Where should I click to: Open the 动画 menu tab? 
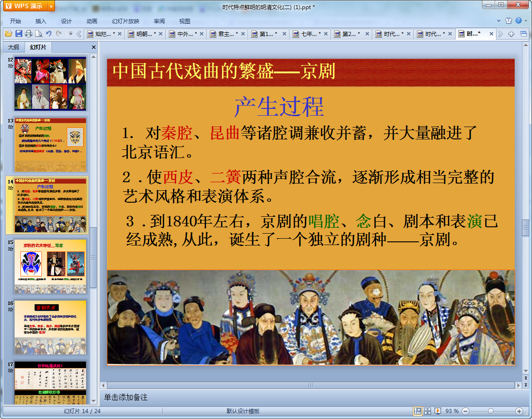coord(91,21)
